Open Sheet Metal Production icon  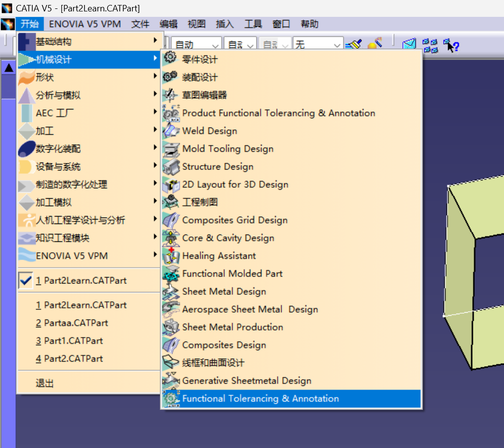pos(170,327)
